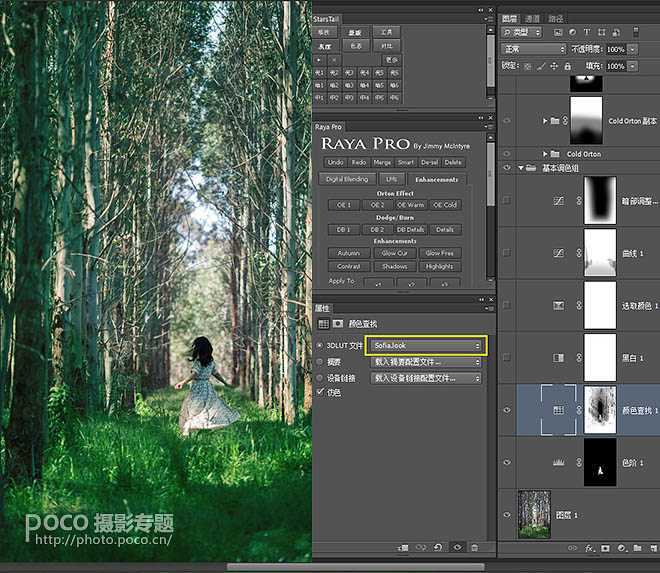This screenshot has width=660, height=573.
Task: Collapse the 基本调色组 group
Action: 521,168
